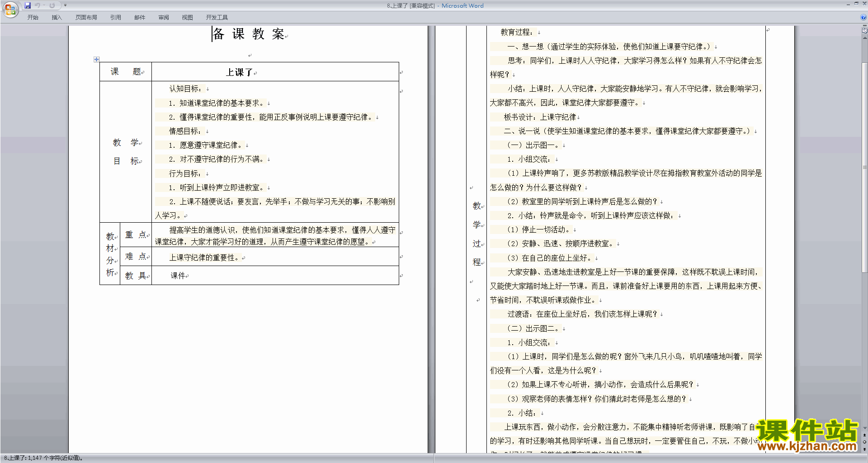
Task: Switch to the 页面布局 tab
Action: pos(86,17)
